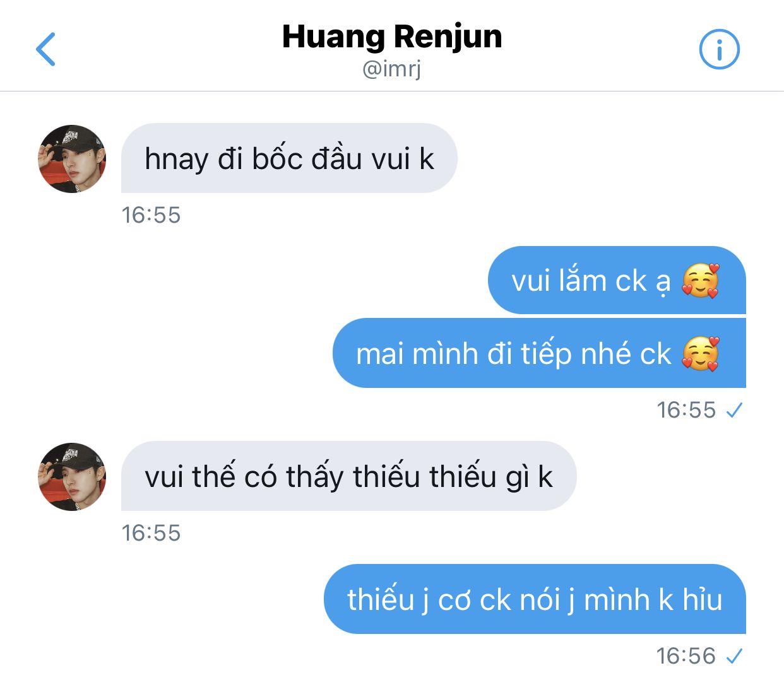784x680 pixels.
Task: Tap hearts emoji in 'mai mình đi tiếp' message
Action: pyautogui.click(x=701, y=353)
